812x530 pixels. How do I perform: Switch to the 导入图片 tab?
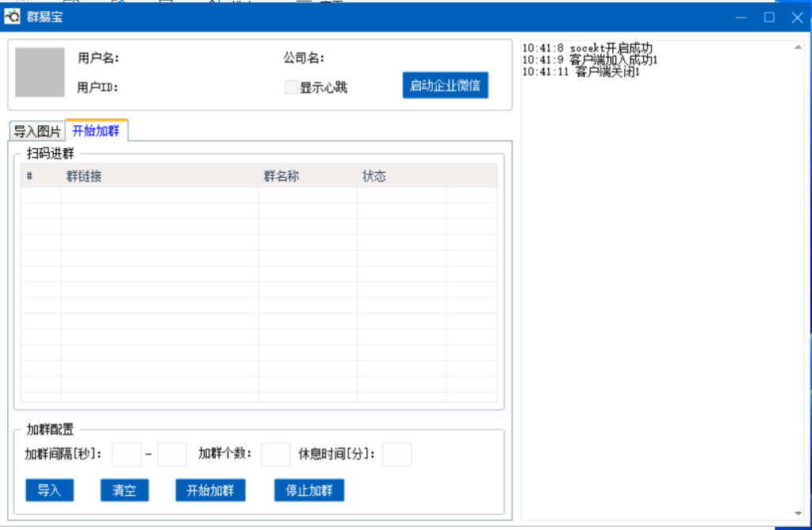(x=37, y=132)
